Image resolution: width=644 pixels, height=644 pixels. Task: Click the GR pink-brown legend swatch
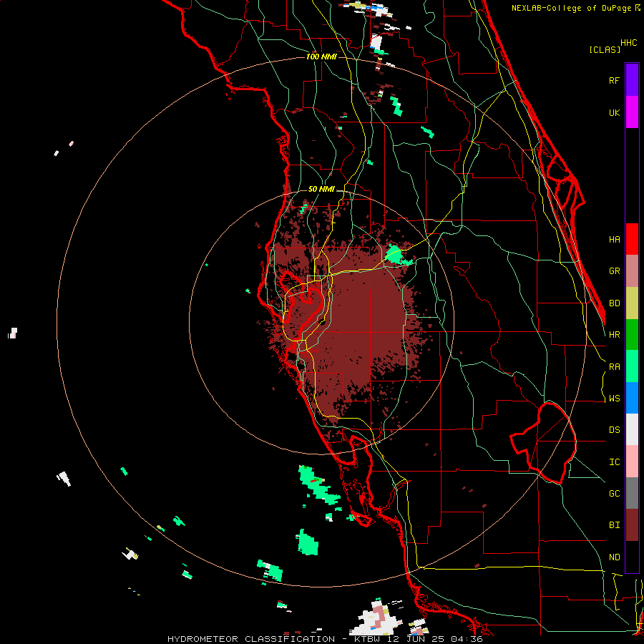pyautogui.click(x=632, y=271)
